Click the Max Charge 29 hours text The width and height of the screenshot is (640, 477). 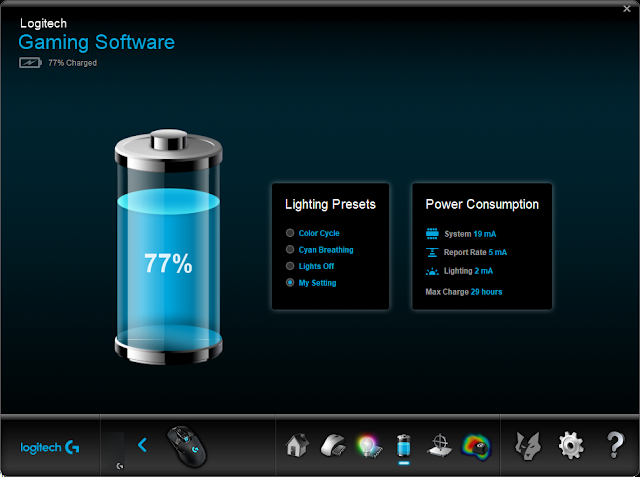coord(464,292)
